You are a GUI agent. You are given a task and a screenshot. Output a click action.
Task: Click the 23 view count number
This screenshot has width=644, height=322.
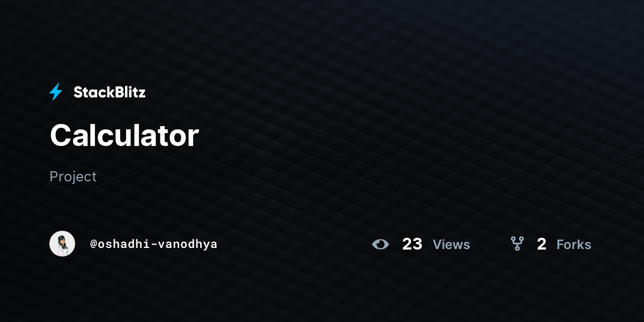click(x=412, y=244)
